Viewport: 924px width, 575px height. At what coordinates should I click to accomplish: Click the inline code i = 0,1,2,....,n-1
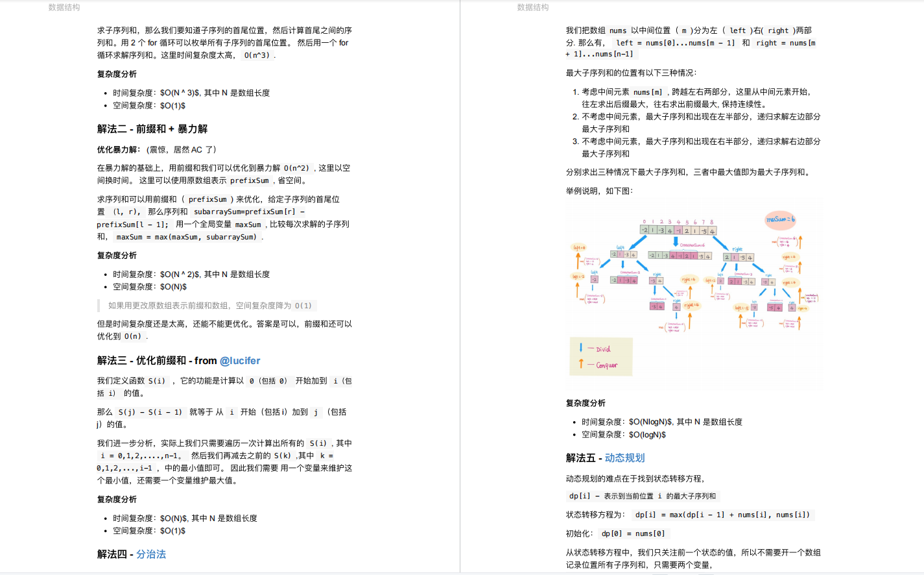coord(139,456)
